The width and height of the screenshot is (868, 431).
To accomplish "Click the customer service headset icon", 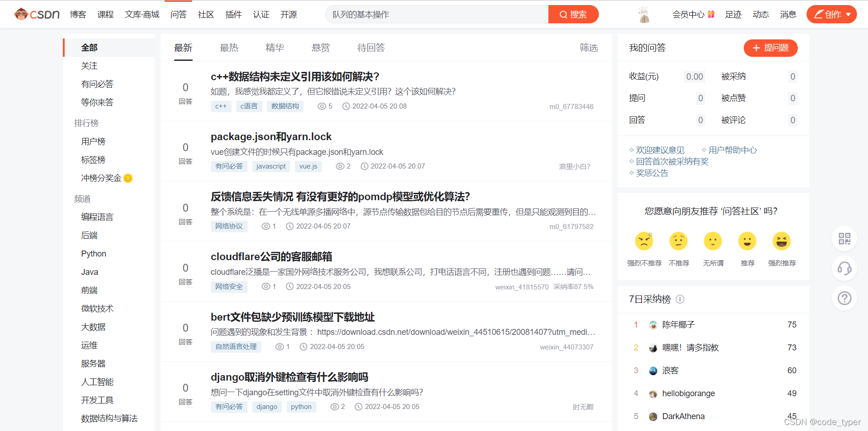I will 844,269.
